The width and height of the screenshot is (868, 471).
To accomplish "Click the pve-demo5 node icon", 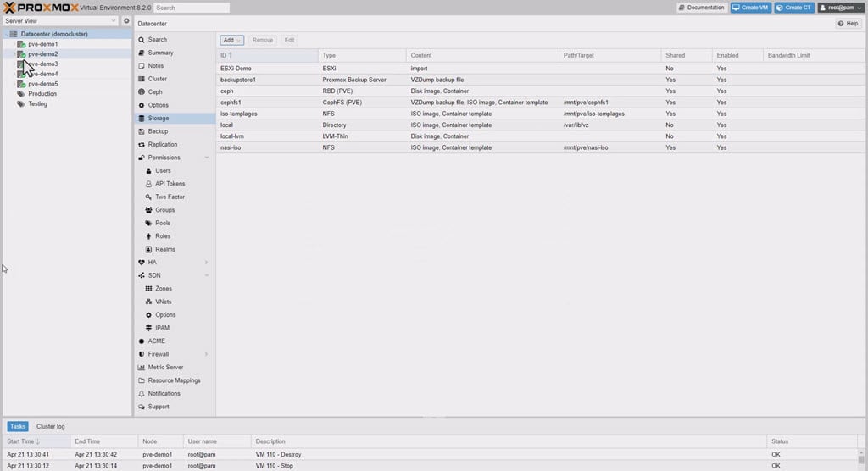I will pos(21,84).
